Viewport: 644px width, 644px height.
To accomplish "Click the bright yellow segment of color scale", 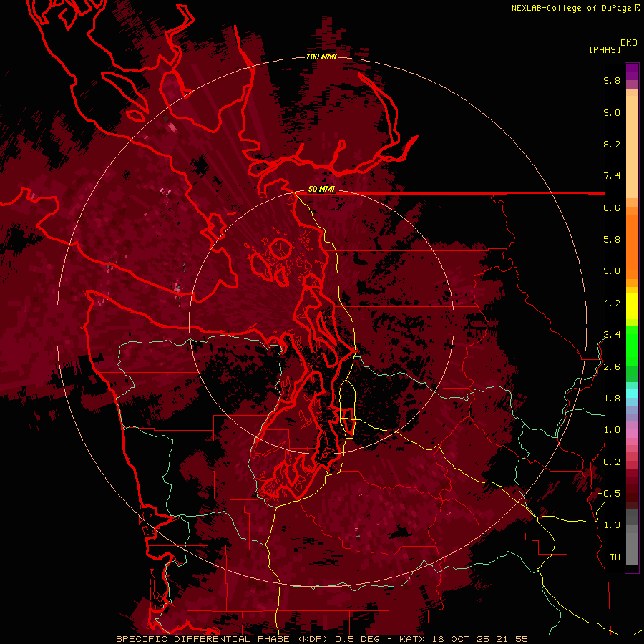I will pos(632,306).
